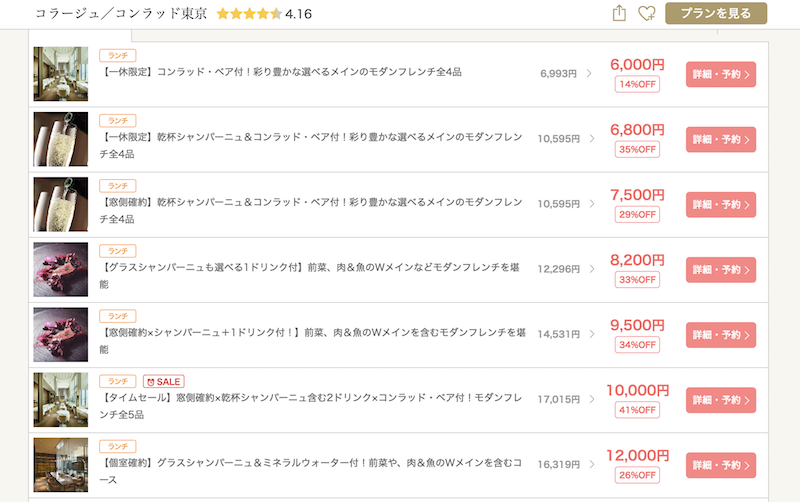Click 詳細・予約 for the 10,000円 plan
Viewport: 800px width, 502px height.
[720, 400]
